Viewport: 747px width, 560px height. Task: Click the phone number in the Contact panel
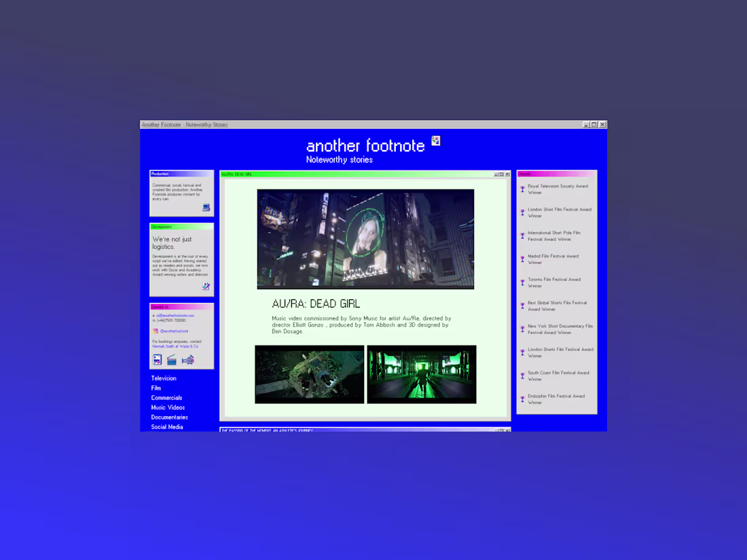[171, 320]
